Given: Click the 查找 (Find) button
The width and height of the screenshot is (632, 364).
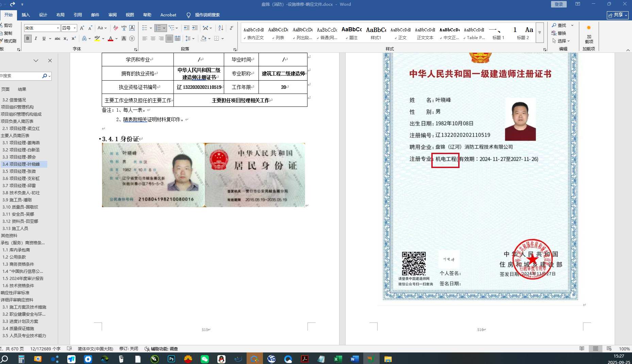Looking at the screenshot, I should (x=559, y=26).
